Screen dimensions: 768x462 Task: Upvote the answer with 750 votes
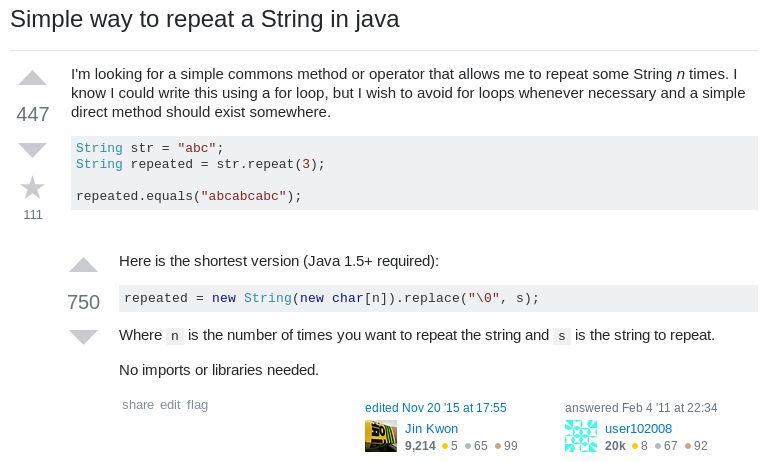coord(83,266)
